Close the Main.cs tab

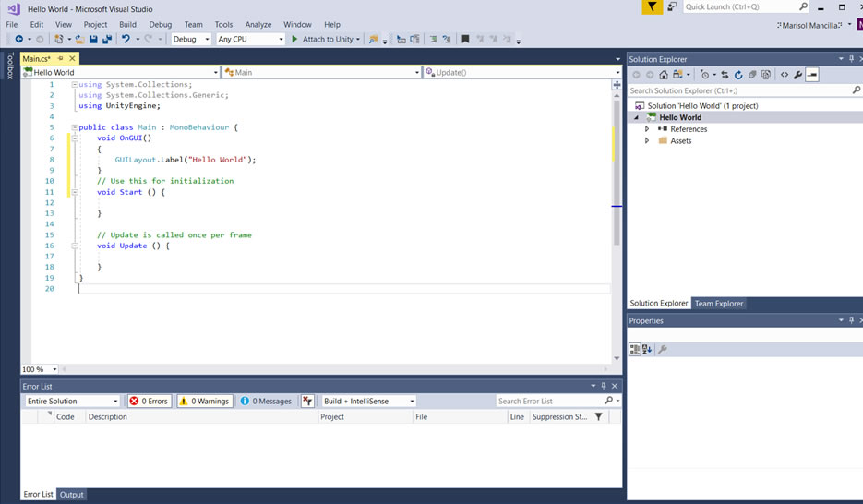(72, 58)
